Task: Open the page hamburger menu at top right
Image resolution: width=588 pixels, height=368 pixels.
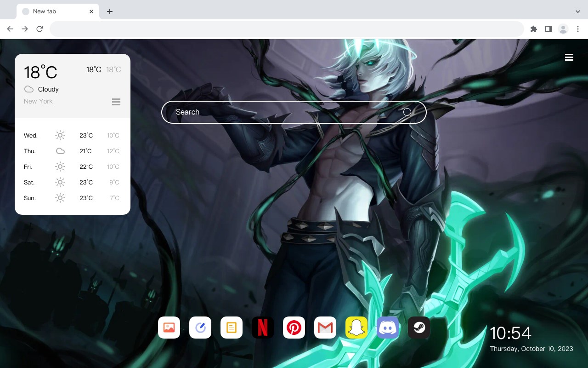Action: click(x=569, y=57)
